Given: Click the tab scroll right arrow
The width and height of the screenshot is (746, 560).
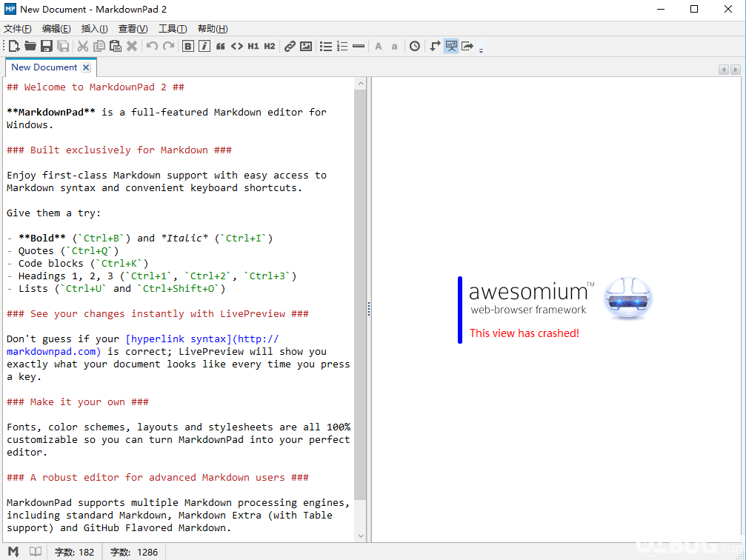Looking at the screenshot, I should click(736, 70).
